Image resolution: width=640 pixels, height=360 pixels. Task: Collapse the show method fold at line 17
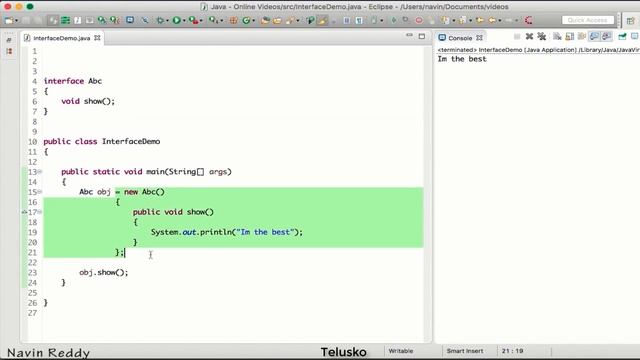40,212
